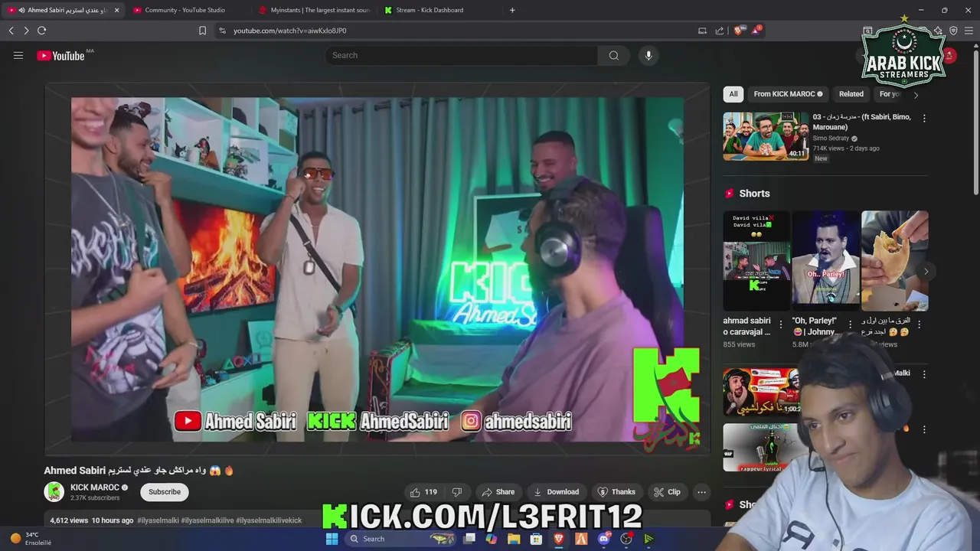Subscribe to KICK MAROC channel
The width and height of the screenshot is (980, 551).
point(165,492)
